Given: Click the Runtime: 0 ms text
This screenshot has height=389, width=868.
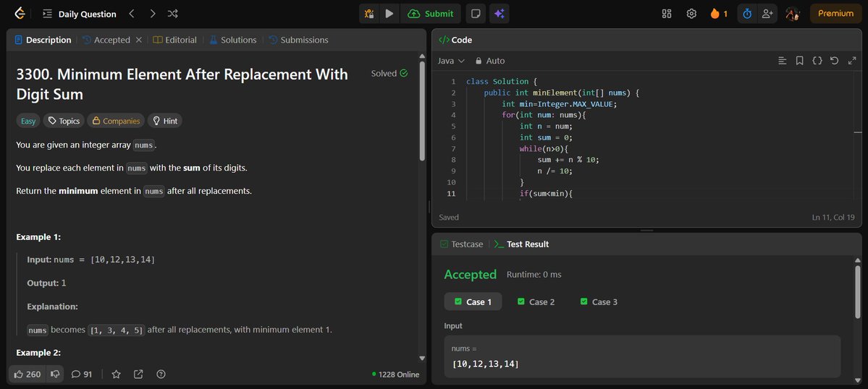Looking at the screenshot, I should tap(534, 275).
